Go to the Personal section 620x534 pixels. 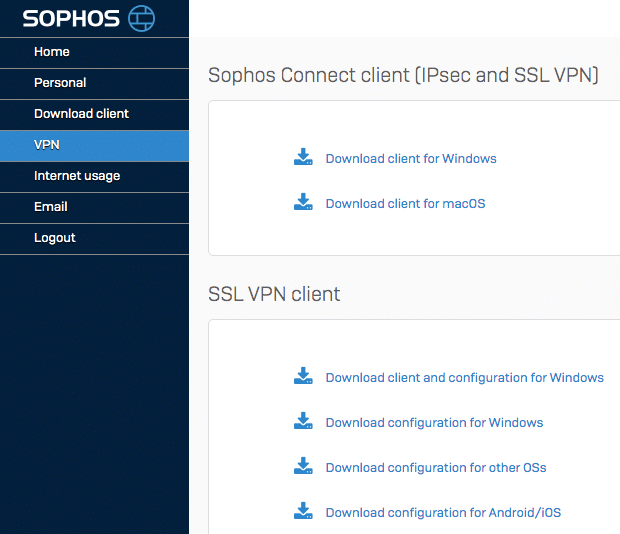(x=95, y=84)
